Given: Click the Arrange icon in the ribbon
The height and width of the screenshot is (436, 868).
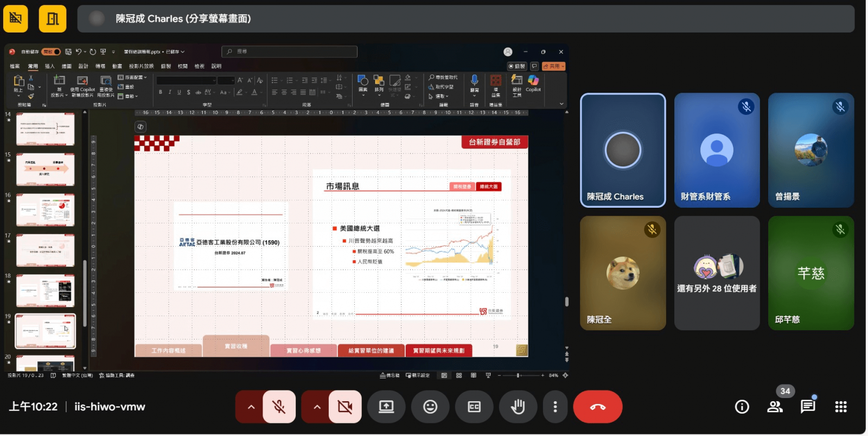Looking at the screenshot, I should [379, 81].
